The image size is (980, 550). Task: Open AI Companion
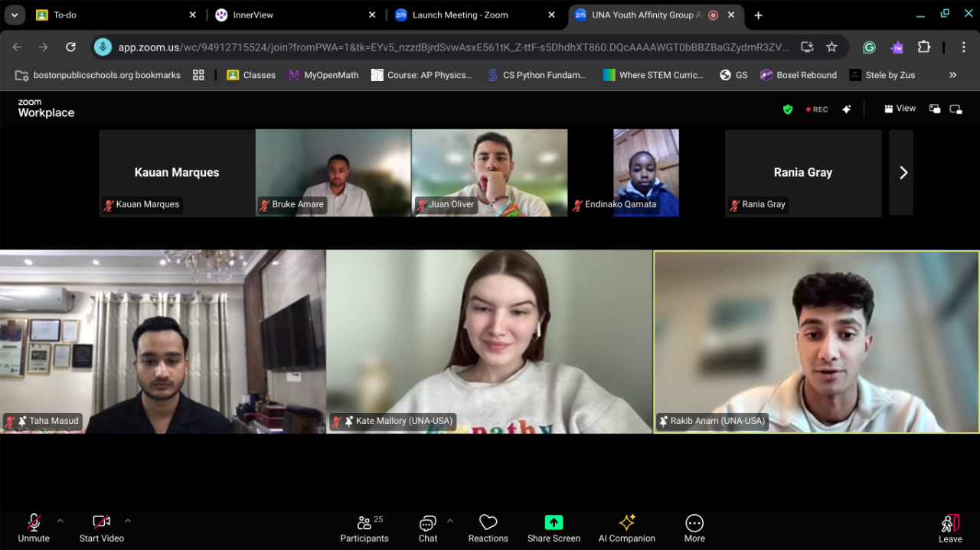pyautogui.click(x=627, y=528)
